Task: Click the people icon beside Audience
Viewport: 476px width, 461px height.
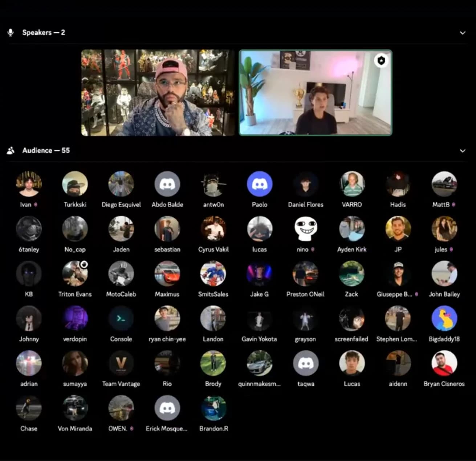Action: coord(11,150)
